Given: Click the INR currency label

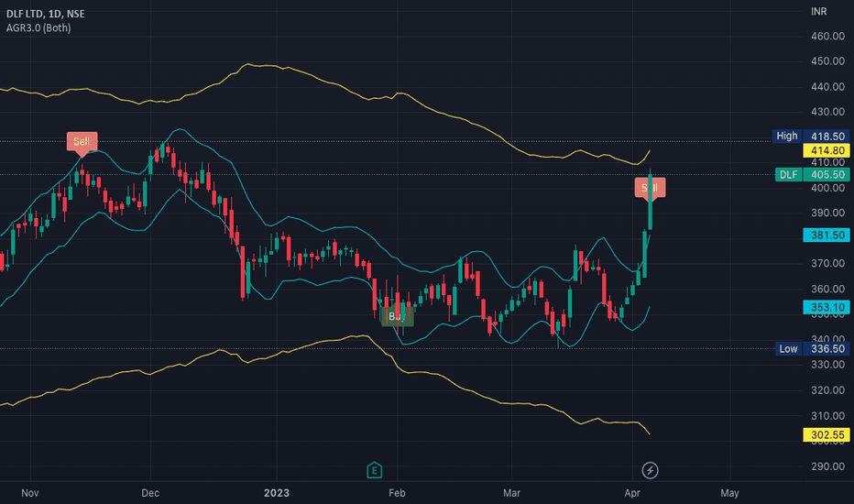Looking at the screenshot, I should tap(818, 11).
